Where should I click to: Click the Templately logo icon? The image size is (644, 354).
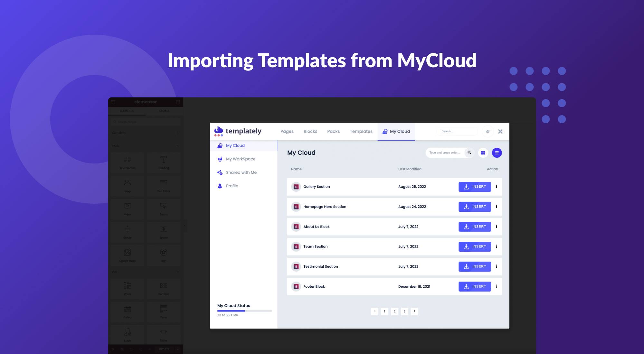coord(219,131)
